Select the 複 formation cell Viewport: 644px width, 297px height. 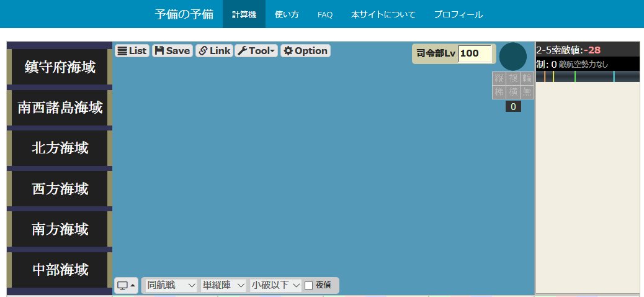coord(513,78)
